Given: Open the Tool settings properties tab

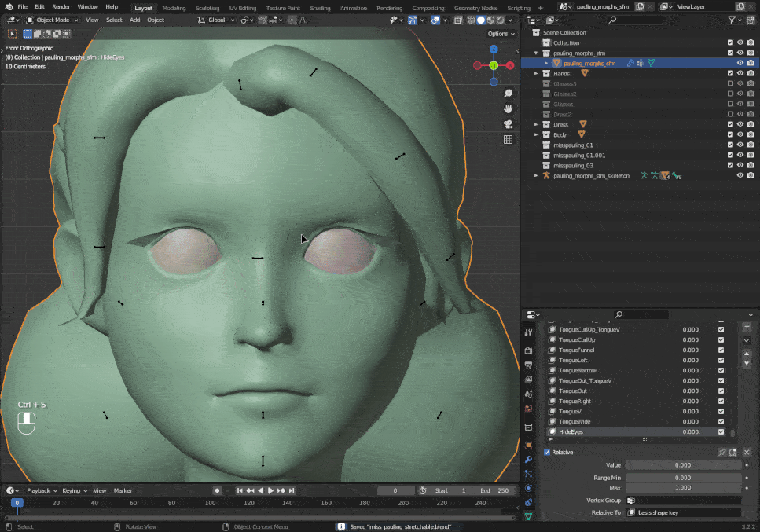Looking at the screenshot, I should [x=528, y=333].
